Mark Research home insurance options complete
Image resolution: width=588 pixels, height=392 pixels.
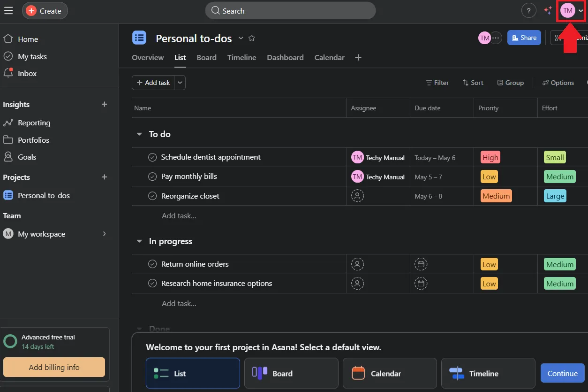coord(152,283)
